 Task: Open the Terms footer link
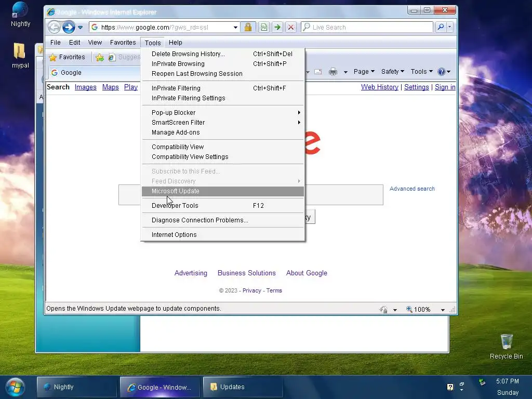274,290
